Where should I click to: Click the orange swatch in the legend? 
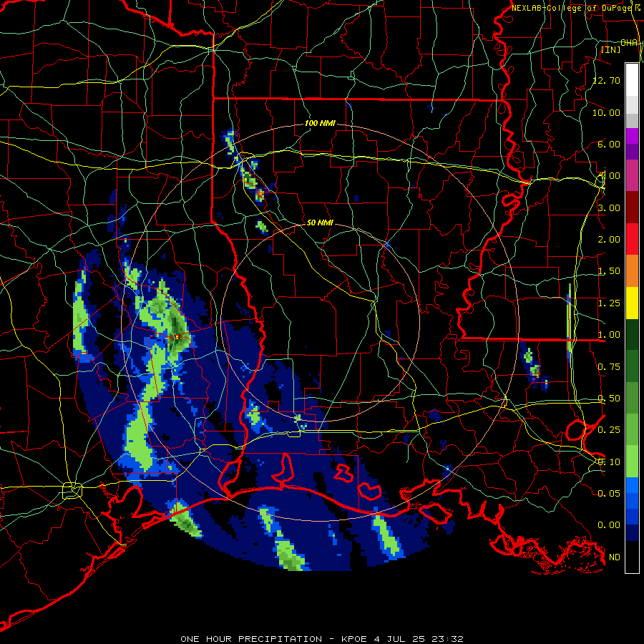coord(632,271)
